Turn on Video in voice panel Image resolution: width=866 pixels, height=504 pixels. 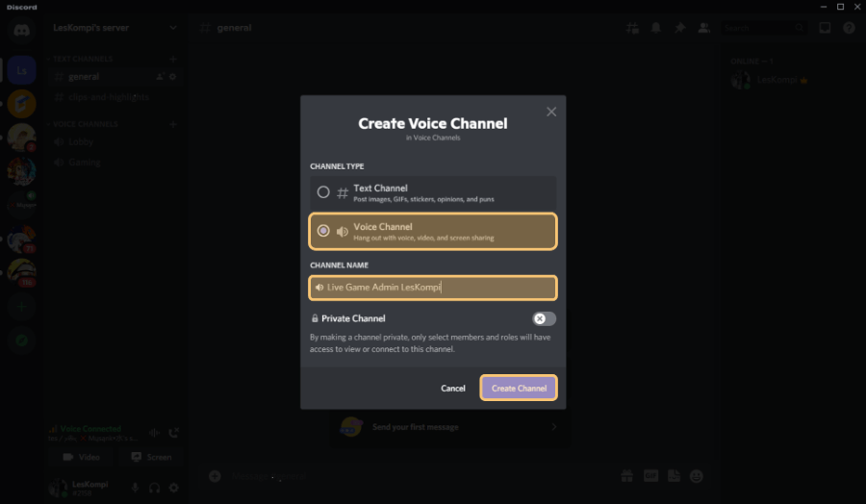tap(81, 457)
